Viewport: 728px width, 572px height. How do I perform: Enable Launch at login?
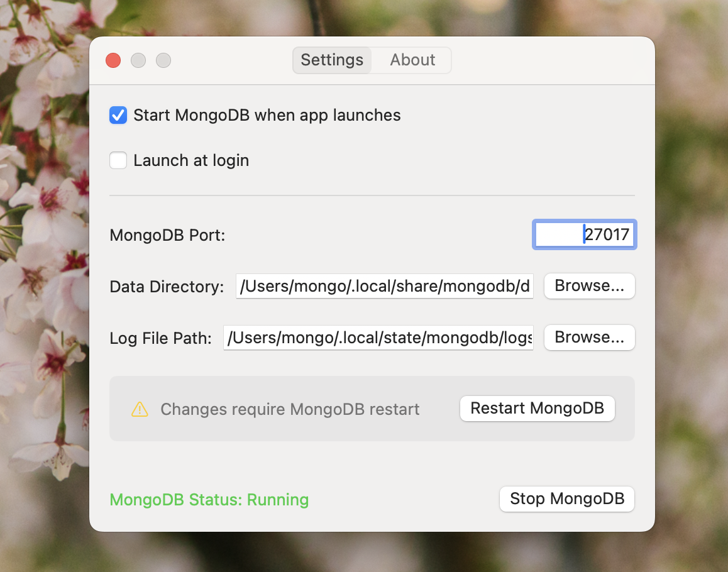pyautogui.click(x=118, y=160)
